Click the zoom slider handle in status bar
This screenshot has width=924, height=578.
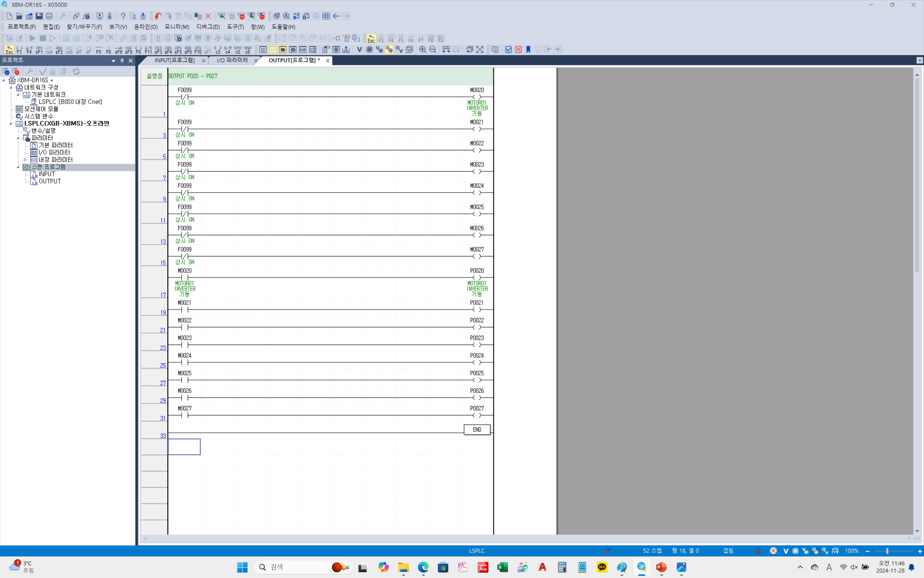pos(887,551)
